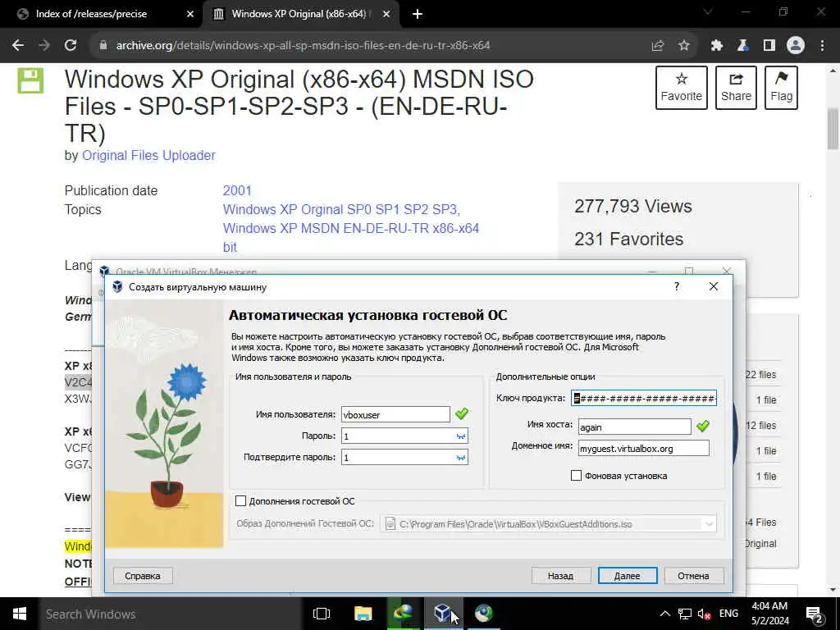The width and height of the screenshot is (840, 630).
Task: Close the Index of /releases/precise tab
Action: (x=190, y=14)
